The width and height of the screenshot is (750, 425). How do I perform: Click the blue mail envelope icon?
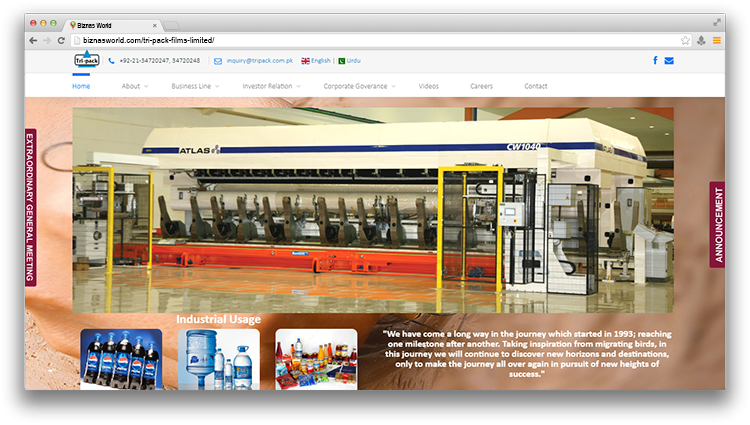(669, 60)
